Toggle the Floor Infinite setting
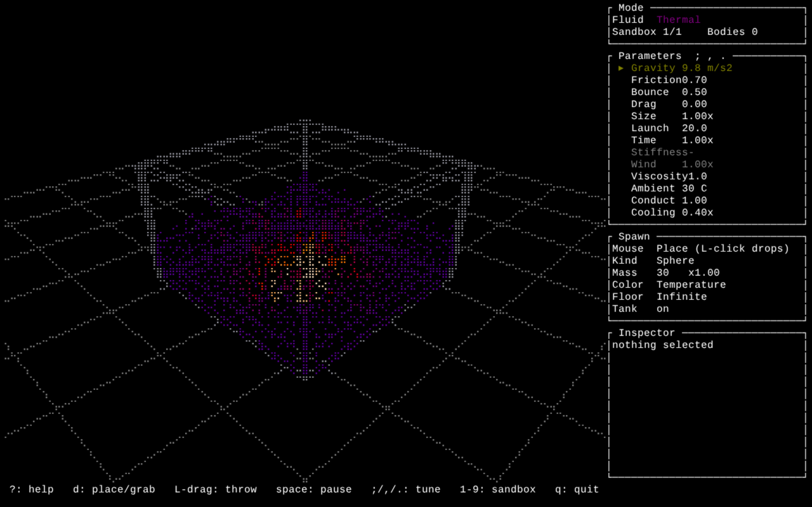The width and height of the screenshot is (812, 507). click(659, 297)
